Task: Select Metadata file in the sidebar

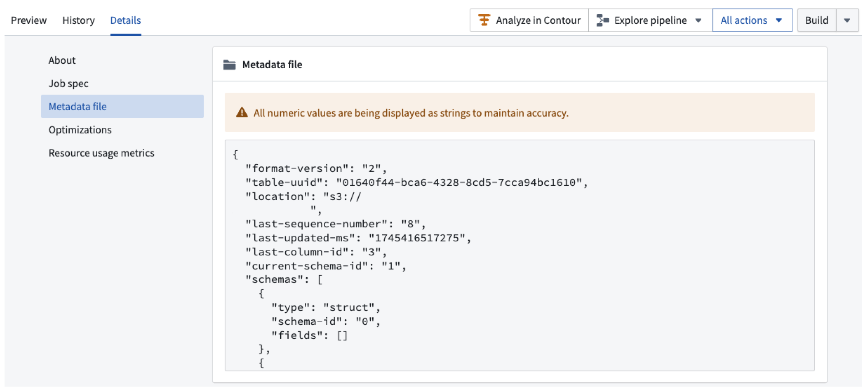Action: pos(77,107)
